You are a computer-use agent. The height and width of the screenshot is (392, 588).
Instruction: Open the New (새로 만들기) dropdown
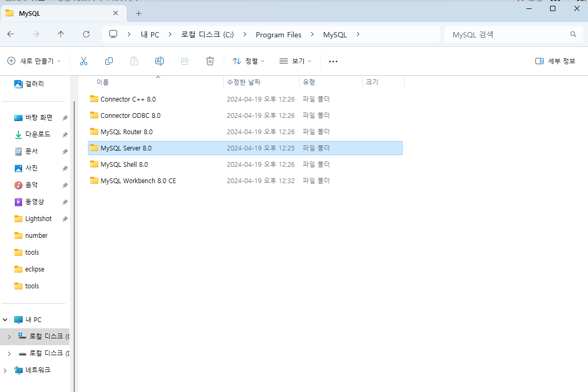tap(34, 61)
